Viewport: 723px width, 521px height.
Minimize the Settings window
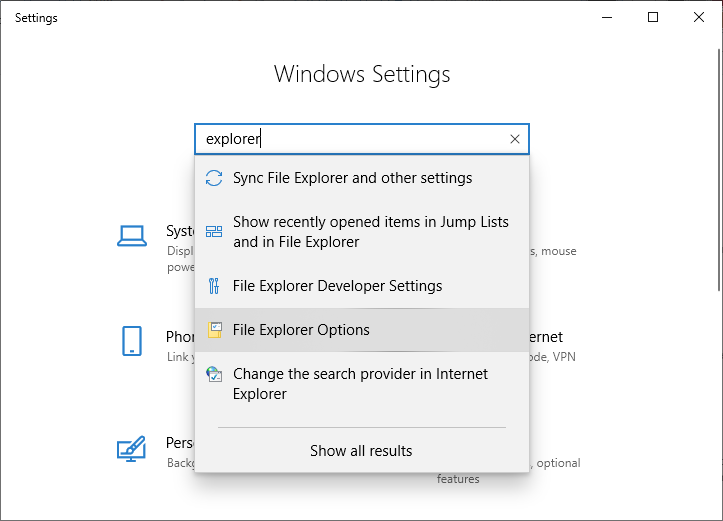click(x=607, y=18)
